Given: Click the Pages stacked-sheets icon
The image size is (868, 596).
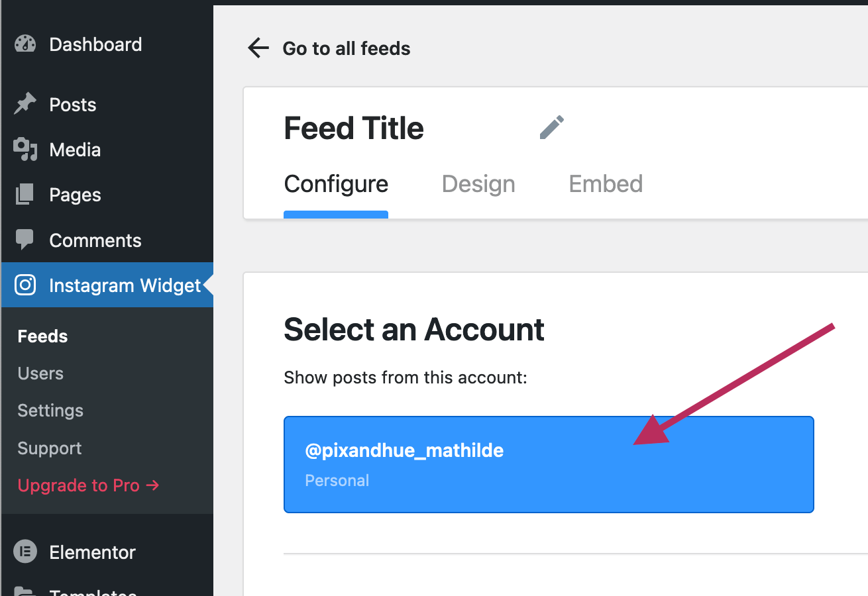Looking at the screenshot, I should click(x=25, y=195).
